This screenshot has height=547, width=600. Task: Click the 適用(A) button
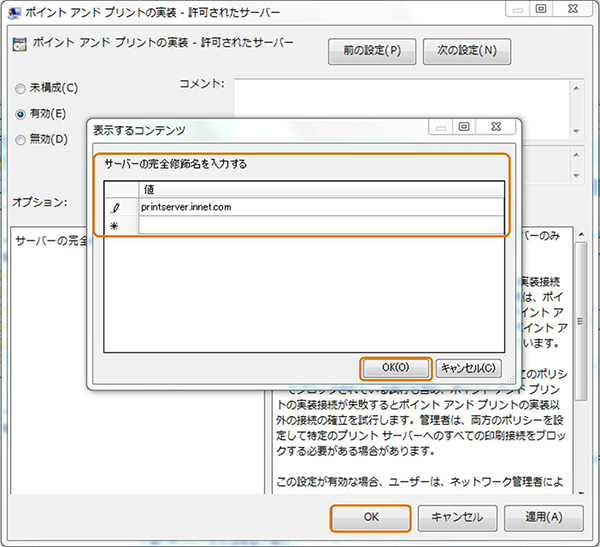[x=541, y=517]
